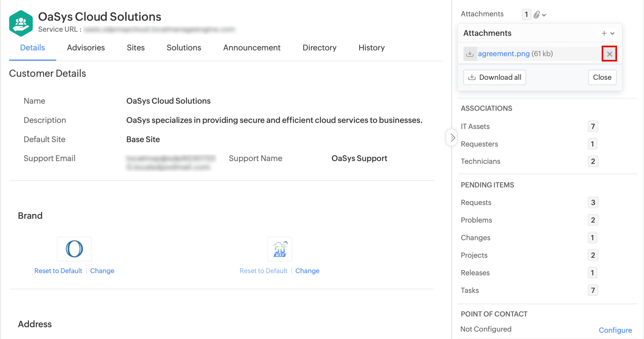Click the plus icon in the Attachments header
The image size is (644, 339).
[604, 33]
